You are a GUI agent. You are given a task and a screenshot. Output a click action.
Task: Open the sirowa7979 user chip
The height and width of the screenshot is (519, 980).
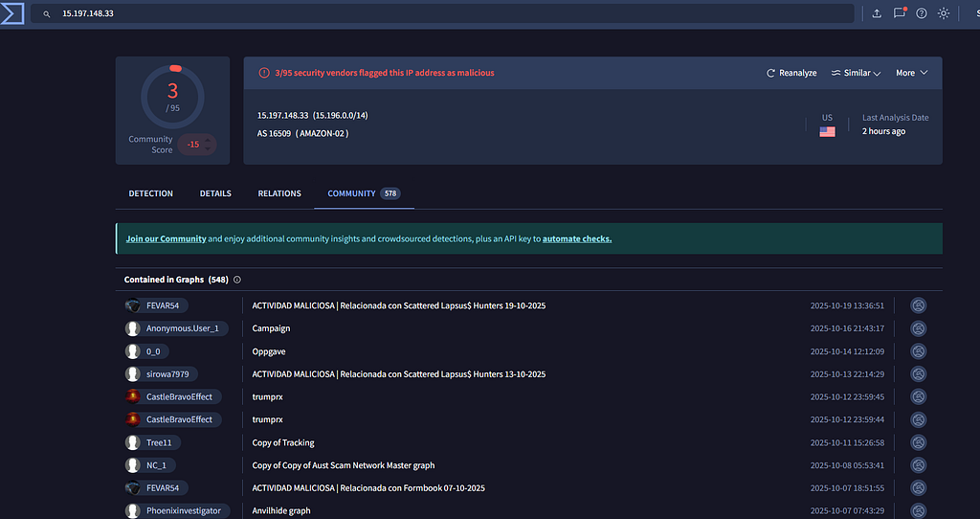161,374
